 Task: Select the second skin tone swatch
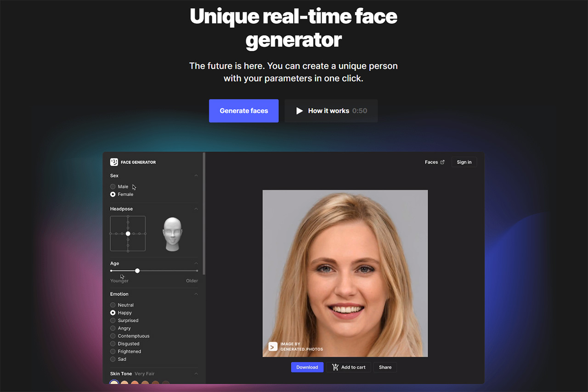(124, 383)
